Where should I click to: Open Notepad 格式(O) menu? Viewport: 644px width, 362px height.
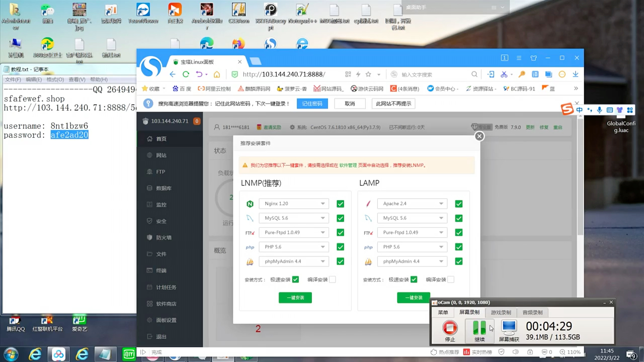[x=55, y=79]
